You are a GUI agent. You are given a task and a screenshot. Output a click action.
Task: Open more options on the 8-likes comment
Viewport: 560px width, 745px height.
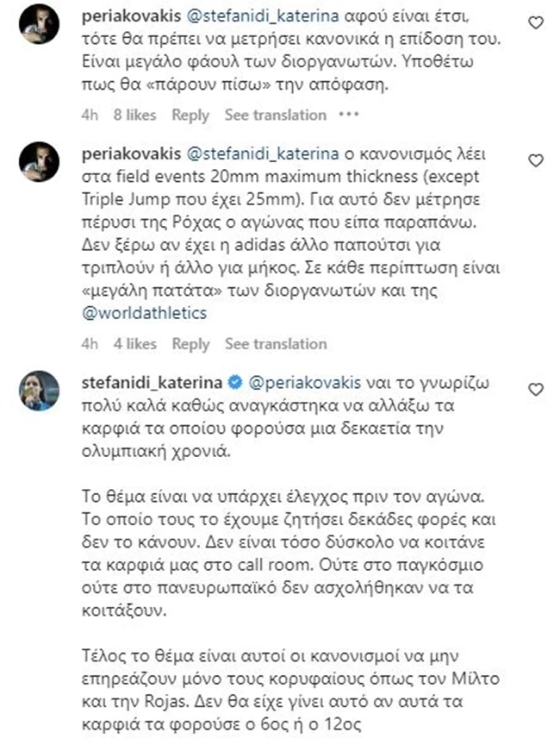tap(347, 115)
